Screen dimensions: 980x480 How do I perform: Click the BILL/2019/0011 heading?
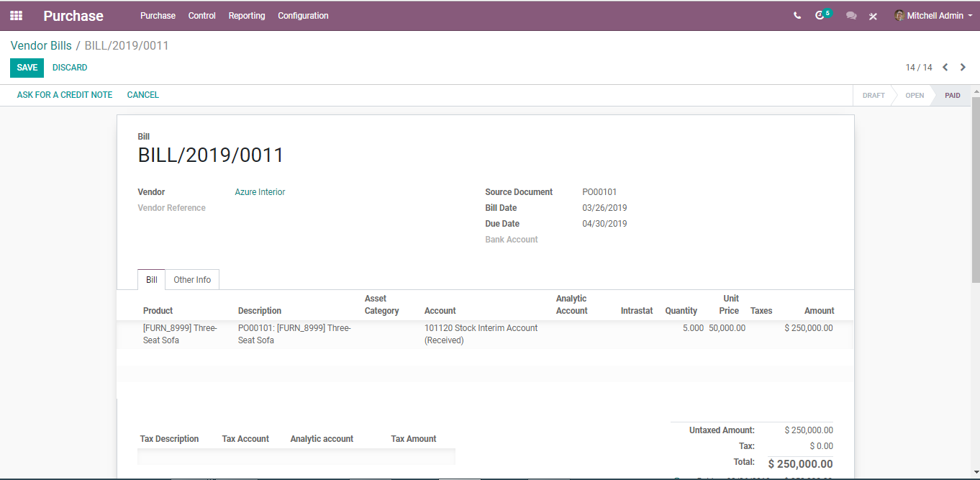[211, 155]
